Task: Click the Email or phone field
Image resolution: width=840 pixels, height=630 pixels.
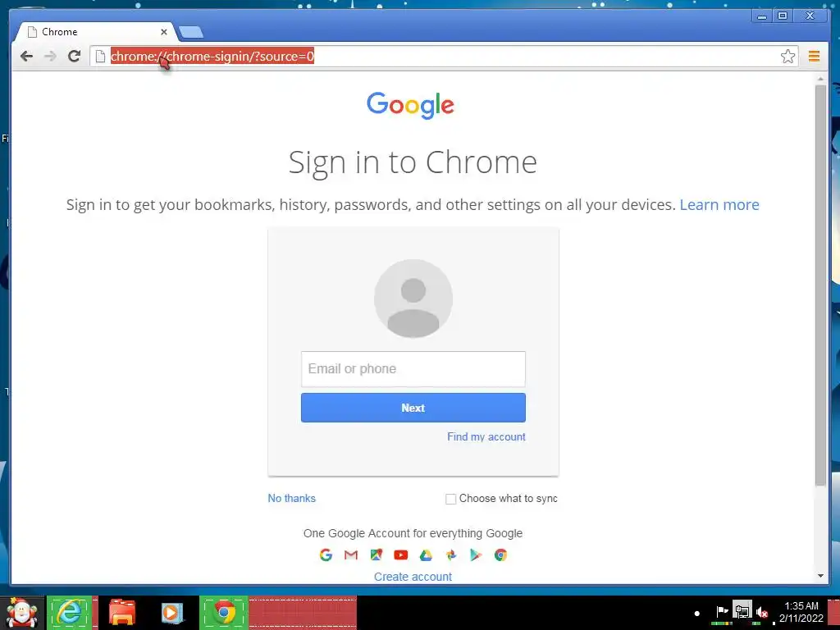Action: pyautogui.click(x=413, y=369)
